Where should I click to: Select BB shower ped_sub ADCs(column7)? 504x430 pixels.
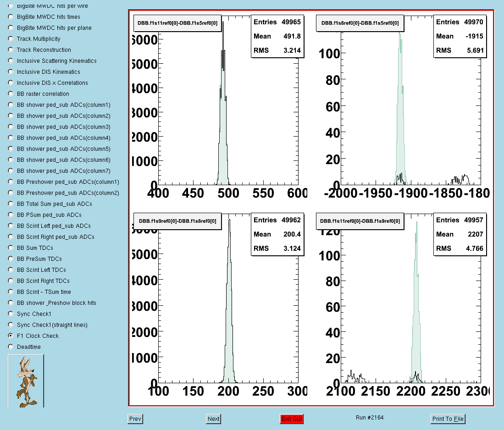(11, 171)
